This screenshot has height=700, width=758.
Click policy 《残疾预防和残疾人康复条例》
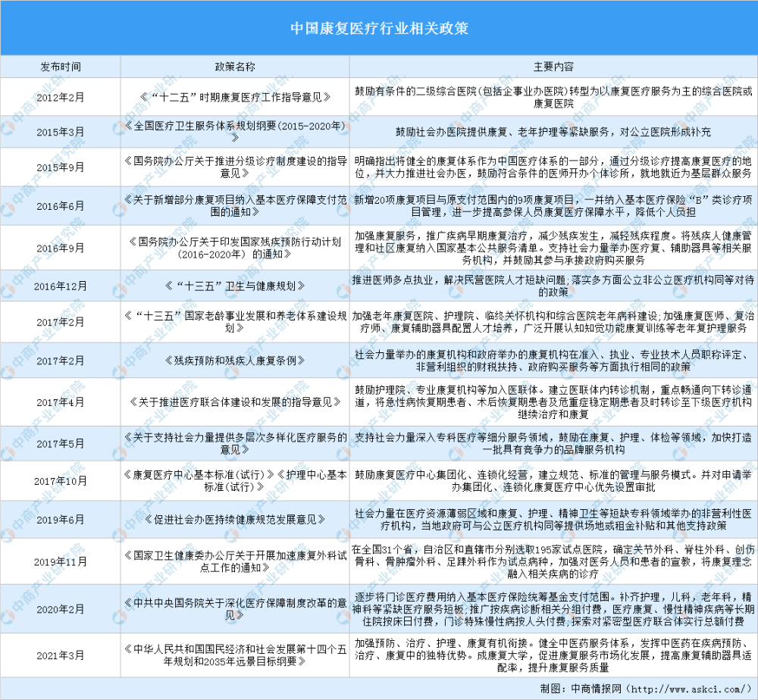235,361
